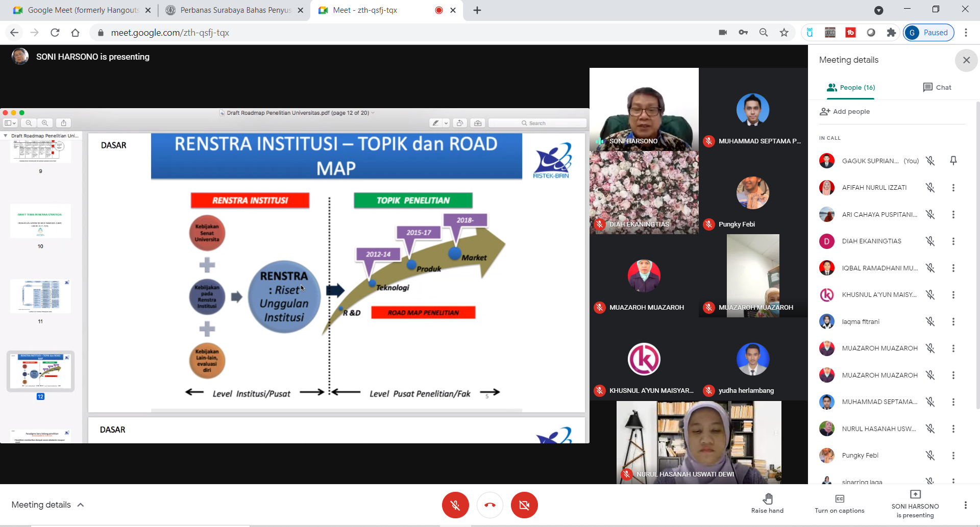
Task: Select NURUL HASANAH USWATI DEWI video tile
Action: pyautogui.click(x=699, y=442)
